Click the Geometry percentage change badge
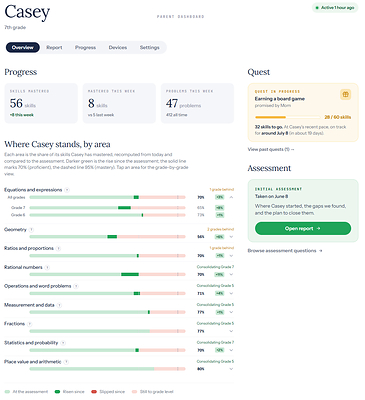 click(219, 237)
